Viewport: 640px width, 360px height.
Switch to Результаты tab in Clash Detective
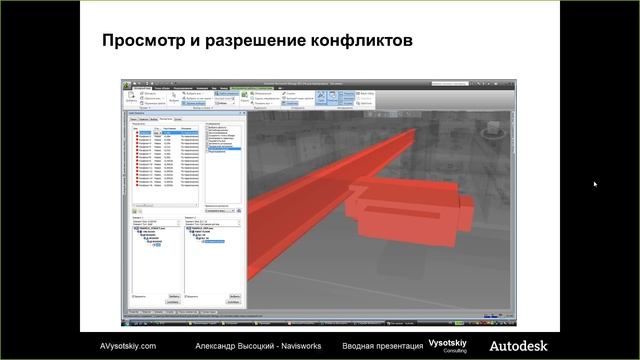[166, 119]
